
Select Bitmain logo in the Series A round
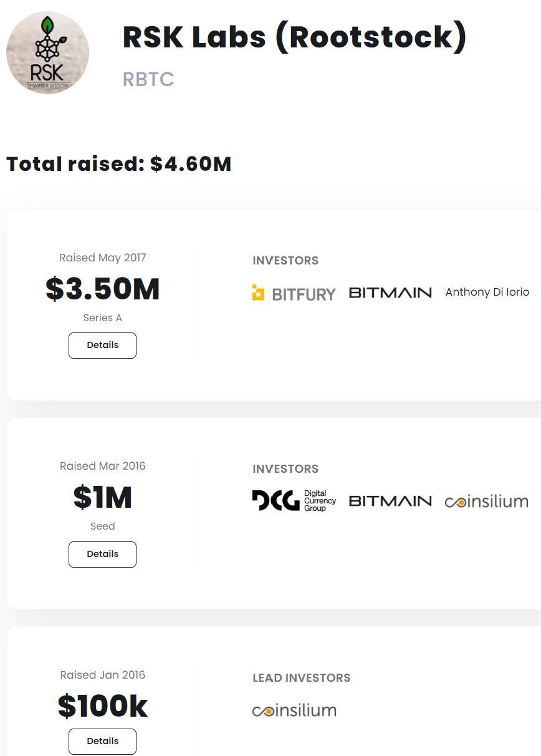pyautogui.click(x=390, y=293)
